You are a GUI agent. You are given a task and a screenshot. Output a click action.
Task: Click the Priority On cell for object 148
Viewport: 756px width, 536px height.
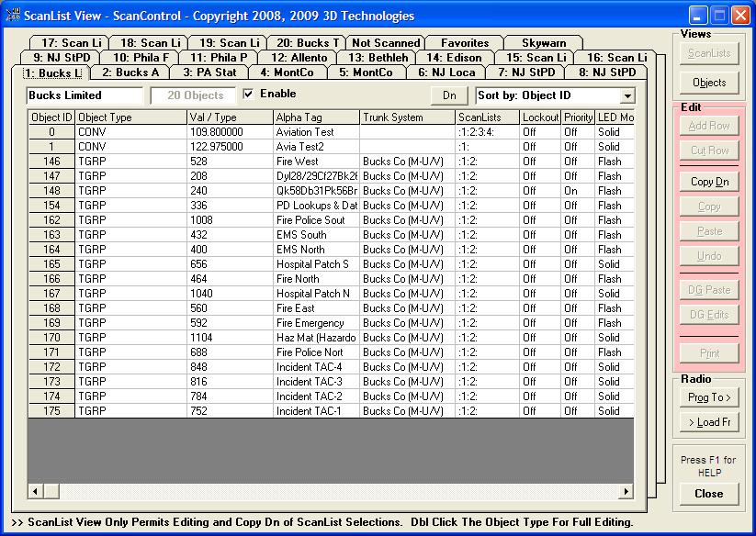tap(578, 191)
